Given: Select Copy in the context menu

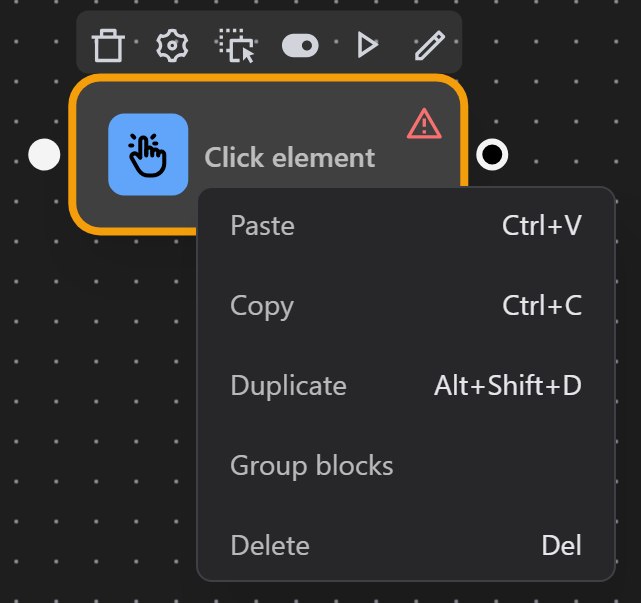Looking at the screenshot, I should (x=262, y=306).
